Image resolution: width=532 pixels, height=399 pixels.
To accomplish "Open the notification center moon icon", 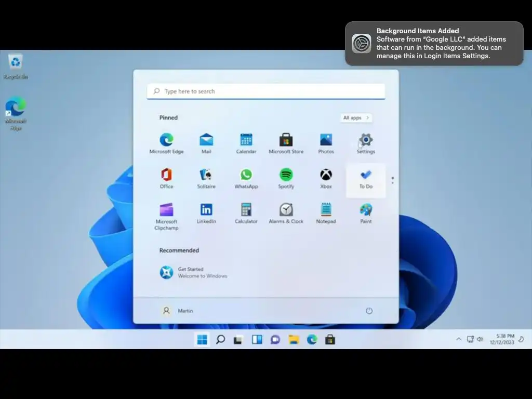I will [x=522, y=339].
